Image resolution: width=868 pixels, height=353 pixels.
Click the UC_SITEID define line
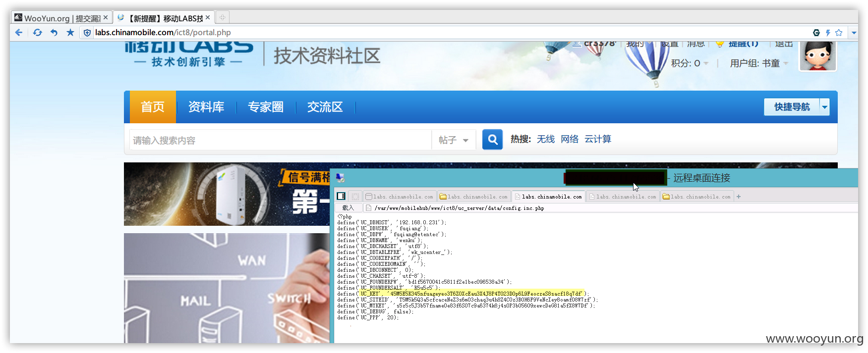[468, 300]
